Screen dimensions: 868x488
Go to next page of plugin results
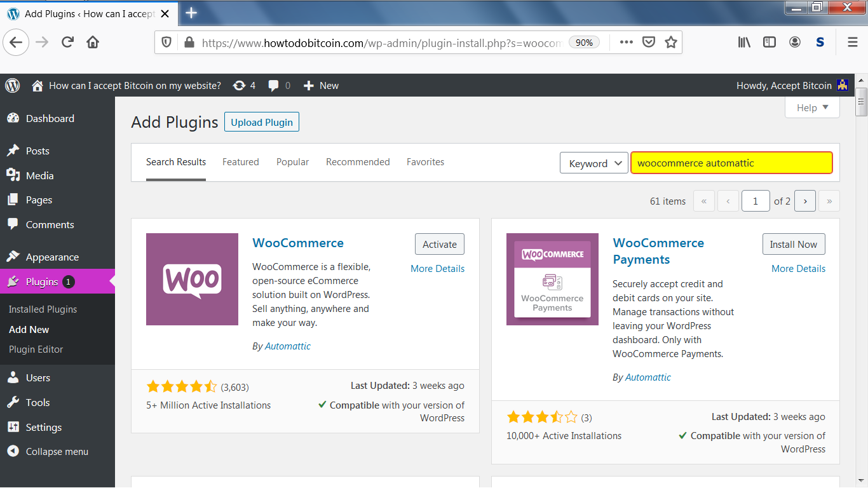pos(805,201)
